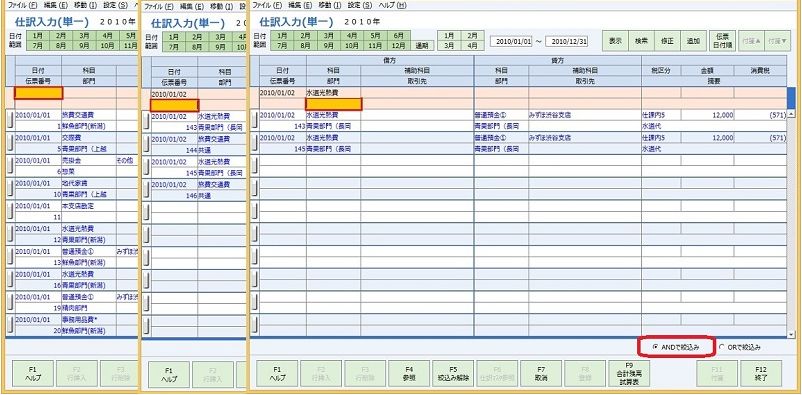Click 旅費交通費 of row 146 in middle window
Screen dimensions: 802x395
214,184
